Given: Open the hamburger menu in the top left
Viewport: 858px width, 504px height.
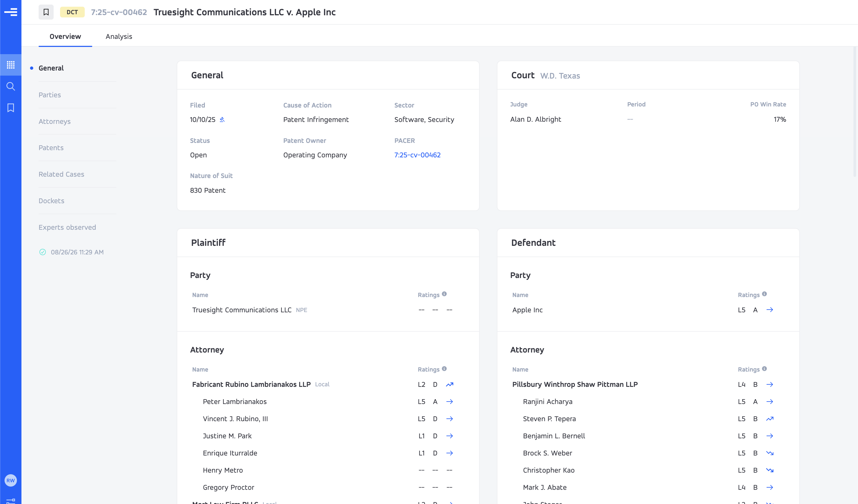Looking at the screenshot, I should [10, 12].
